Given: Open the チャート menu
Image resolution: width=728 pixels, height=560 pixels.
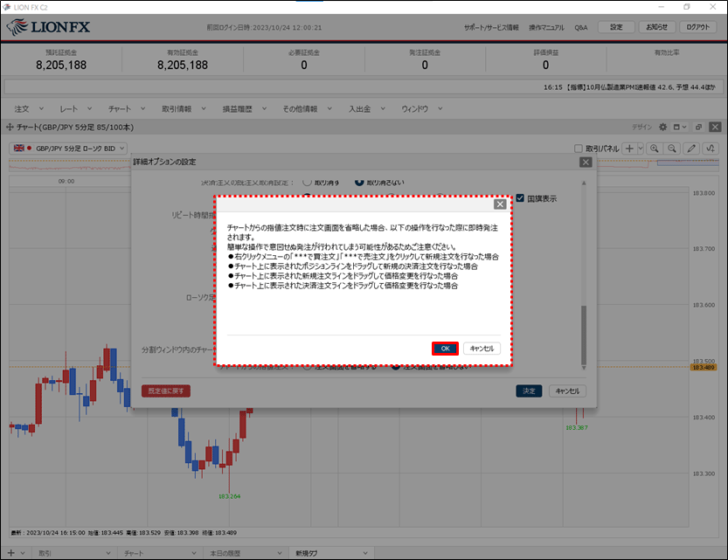Looking at the screenshot, I should coord(127,109).
